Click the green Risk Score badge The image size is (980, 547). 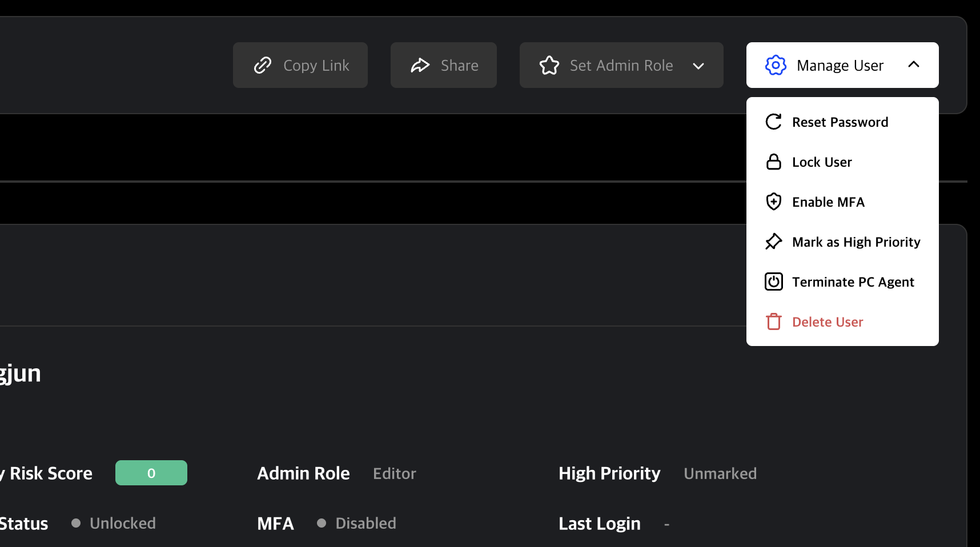151,473
